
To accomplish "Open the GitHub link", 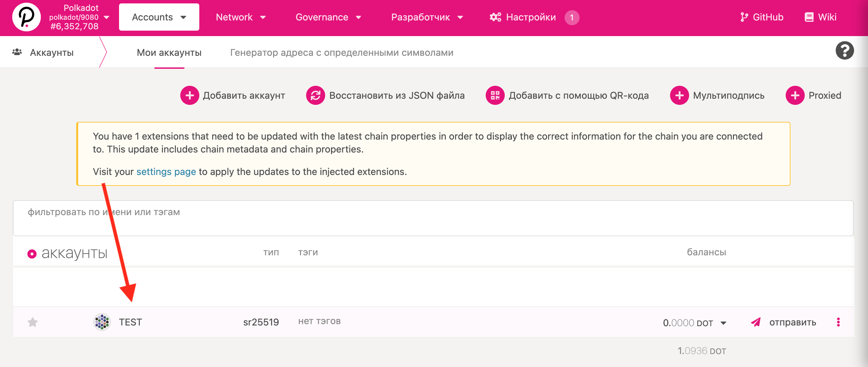I will 762,17.
